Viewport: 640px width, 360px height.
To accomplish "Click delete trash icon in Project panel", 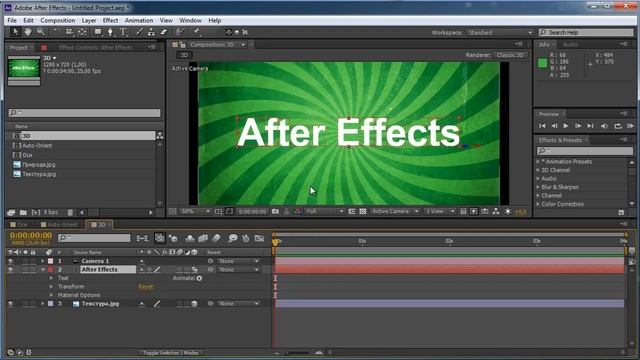I will pos(70,212).
